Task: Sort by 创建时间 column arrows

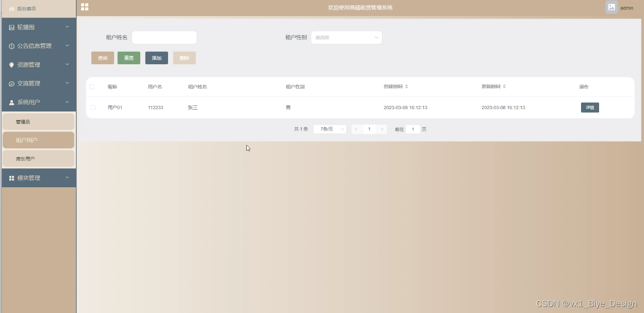Action: click(x=406, y=87)
